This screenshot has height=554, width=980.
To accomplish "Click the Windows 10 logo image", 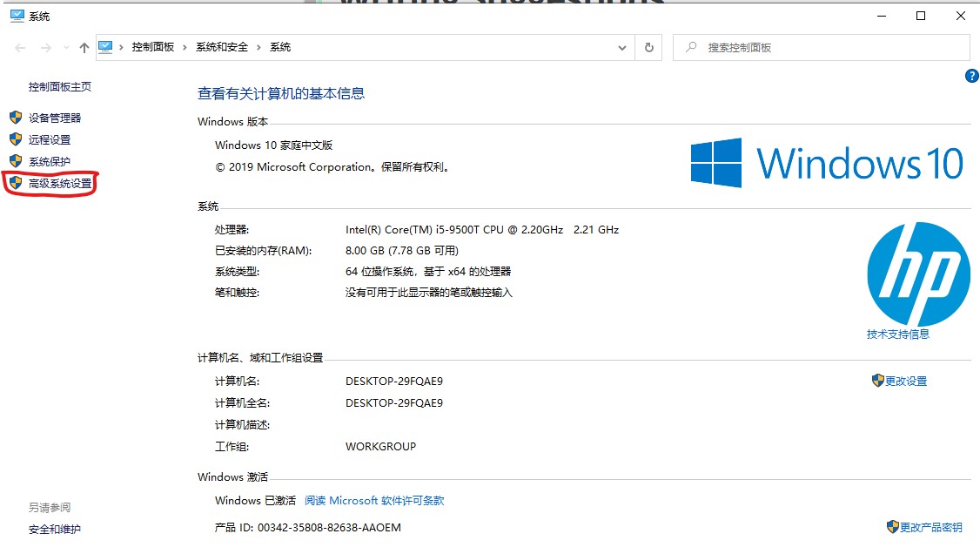I will coord(827,163).
